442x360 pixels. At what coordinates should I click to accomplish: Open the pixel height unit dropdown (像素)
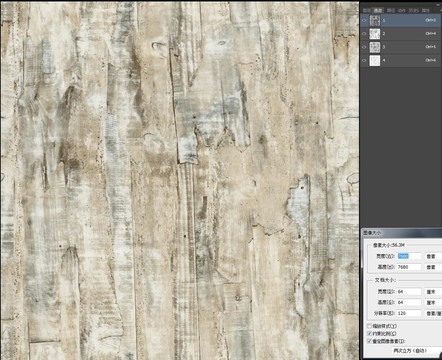click(x=433, y=267)
